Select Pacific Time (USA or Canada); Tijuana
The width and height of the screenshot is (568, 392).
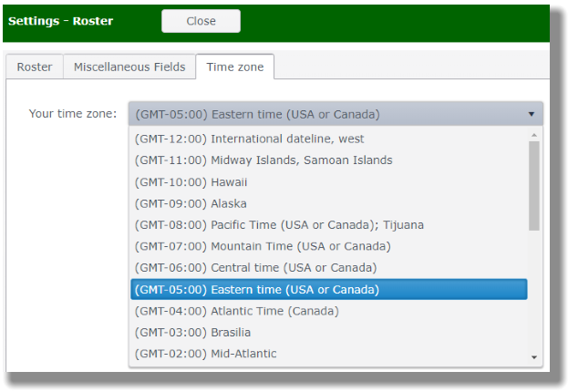278,225
